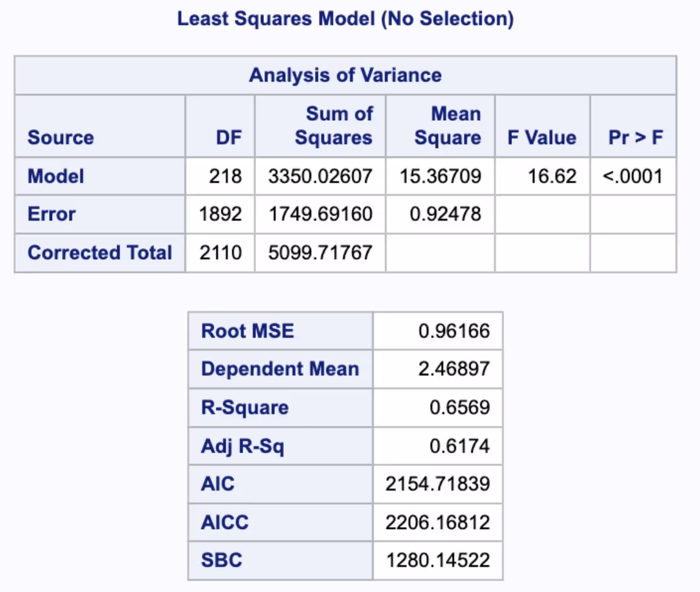
Task: Click the mean square value 0.92478
Action: click(x=445, y=214)
